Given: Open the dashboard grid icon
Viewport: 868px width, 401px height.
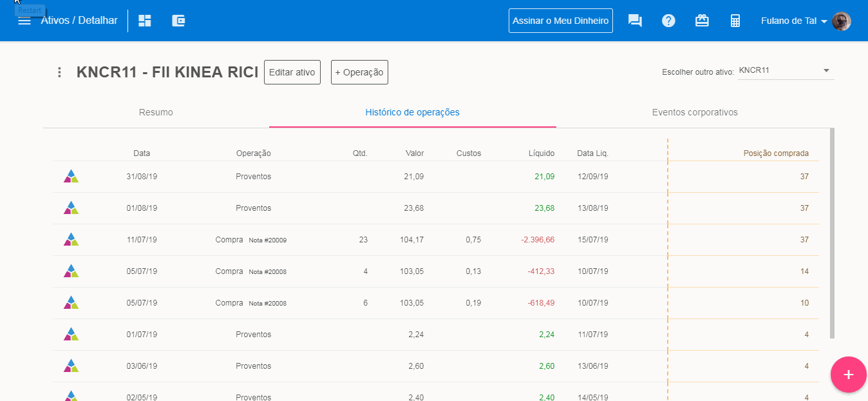Looking at the screenshot, I should 145,21.
